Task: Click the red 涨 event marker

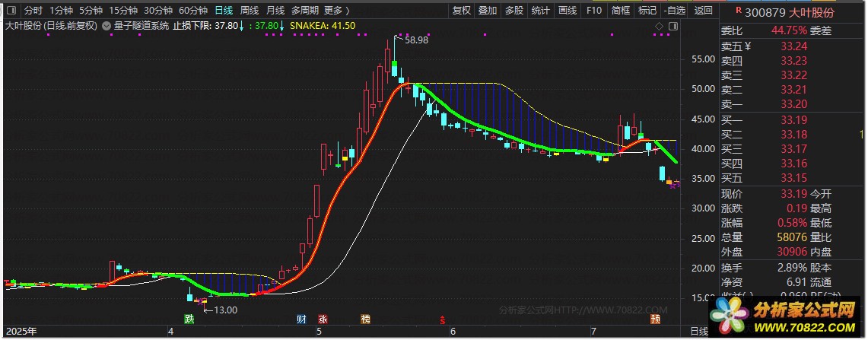Action: tap(323, 319)
